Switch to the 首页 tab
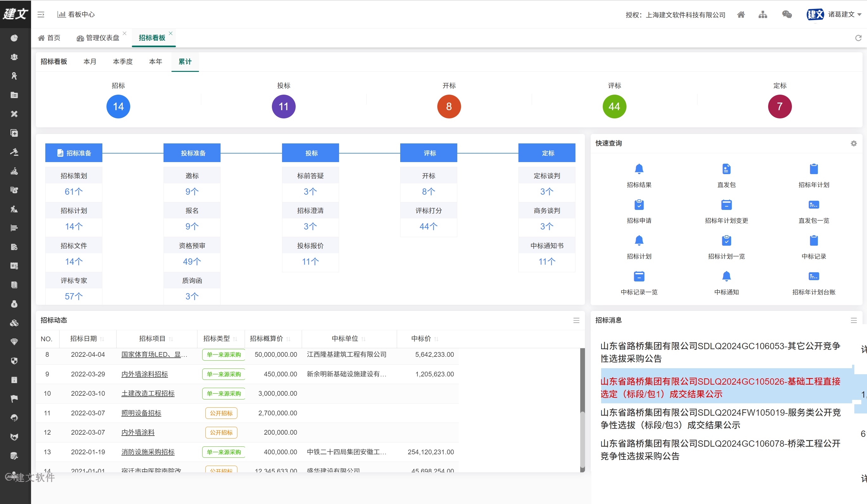Viewport: 867px width, 504px height. pyautogui.click(x=49, y=38)
